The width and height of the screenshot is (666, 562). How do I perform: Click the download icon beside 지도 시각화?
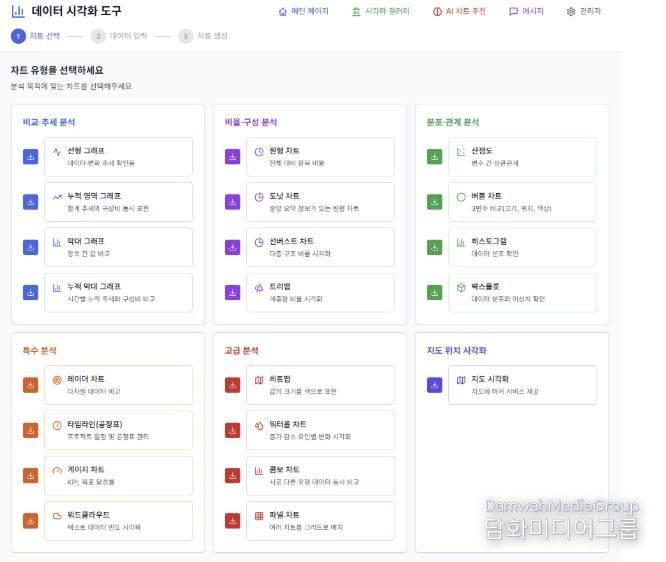(434, 385)
